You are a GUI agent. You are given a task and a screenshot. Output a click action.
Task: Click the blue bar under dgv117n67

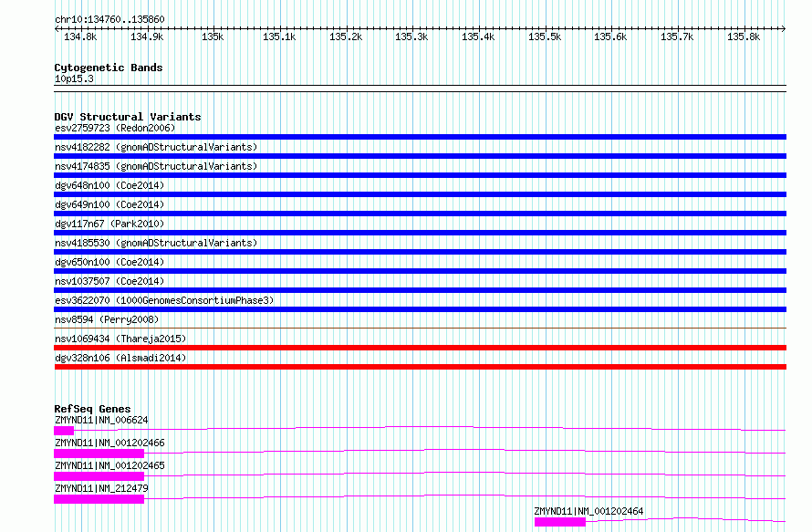pos(420,233)
